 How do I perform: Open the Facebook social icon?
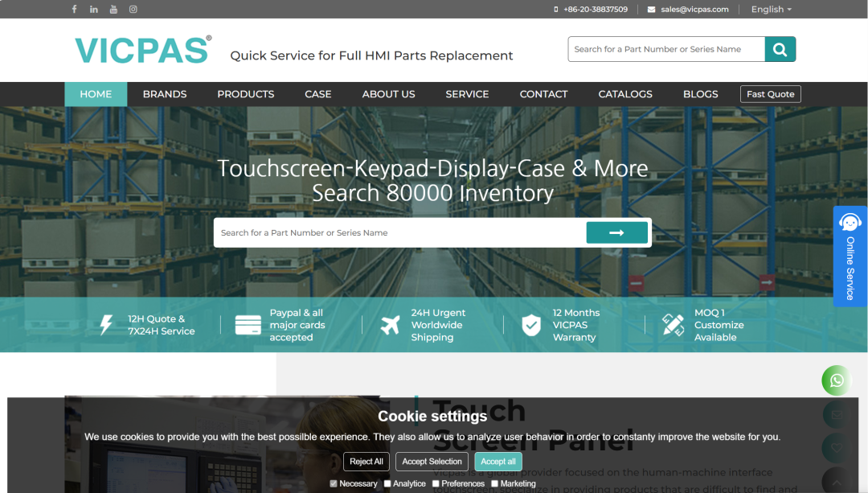pyautogui.click(x=74, y=9)
